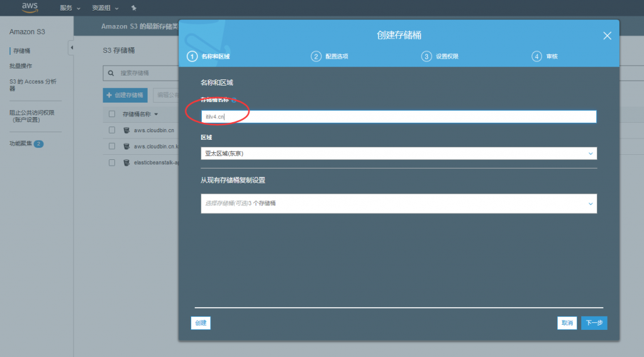
Task: Open the aws.cloudbin.cn bucket link
Action: pos(154,130)
